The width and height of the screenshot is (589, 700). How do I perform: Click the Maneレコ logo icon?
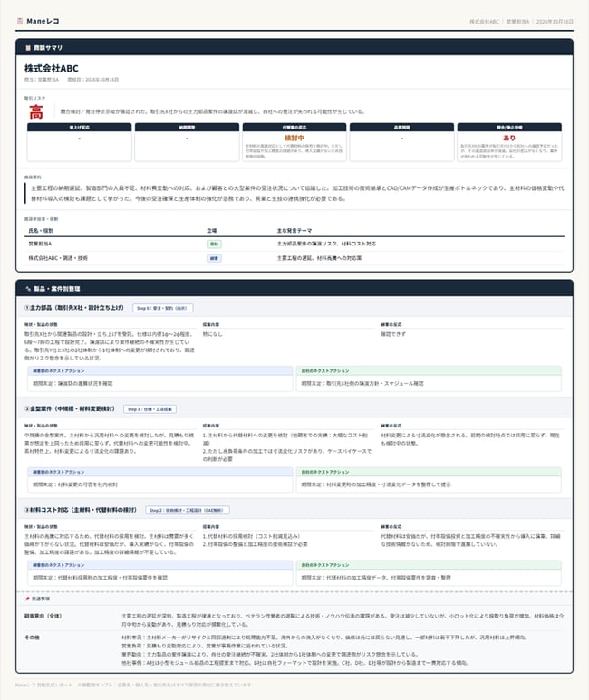tap(20, 21)
